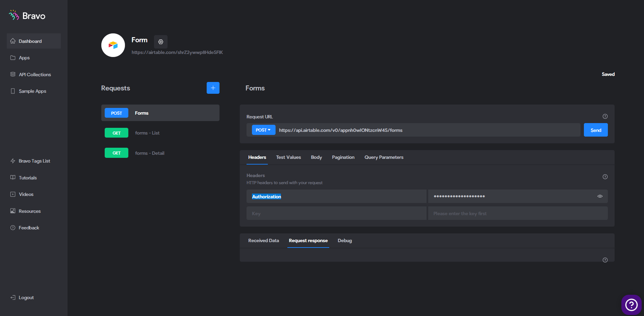Viewport: 644px width, 316px height.
Task: Open the purple help chat widget
Action: (x=632, y=305)
